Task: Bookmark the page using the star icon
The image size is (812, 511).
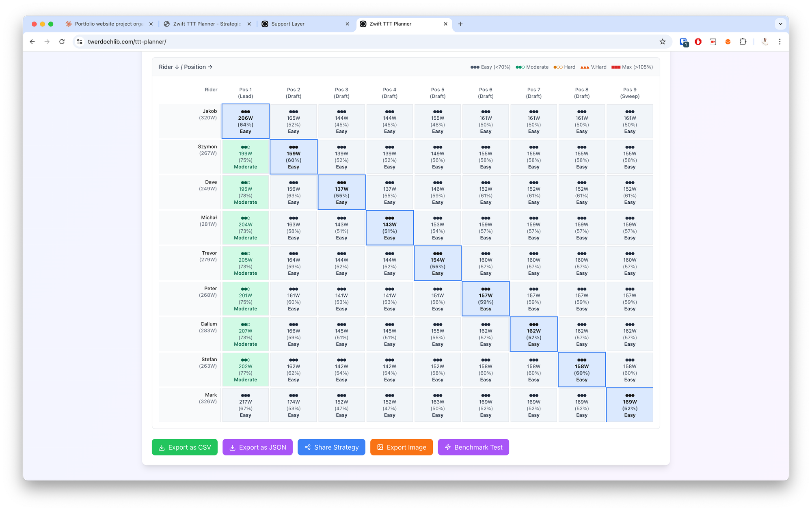Action: click(x=663, y=41)
